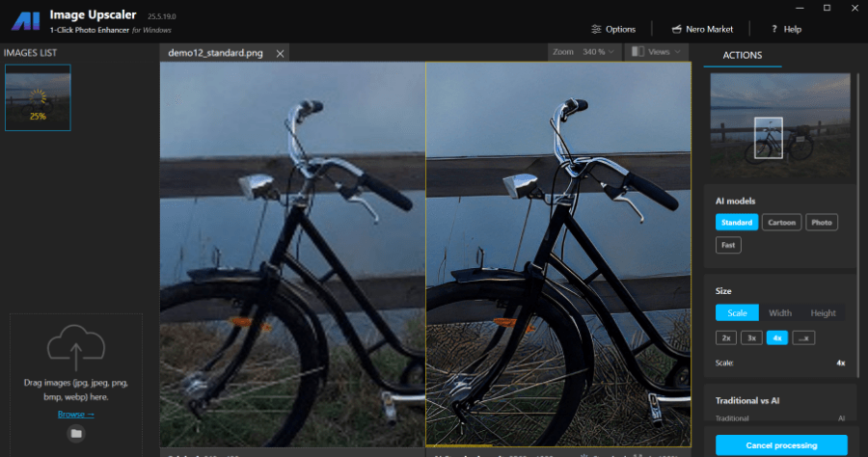Choose the custom ...x scale option
The image size is (868, 457).
(x=803, y=338)
